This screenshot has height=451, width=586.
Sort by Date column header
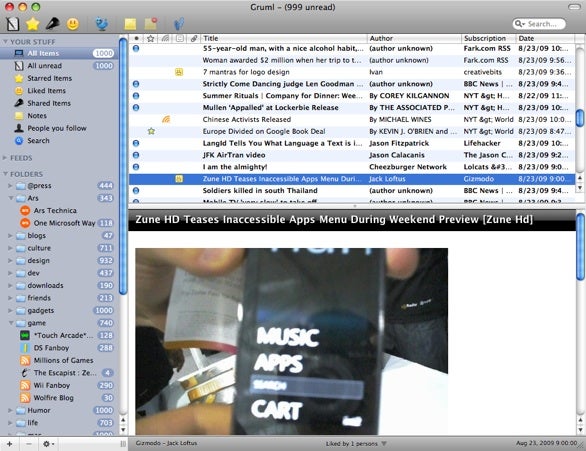pos(545,38)
